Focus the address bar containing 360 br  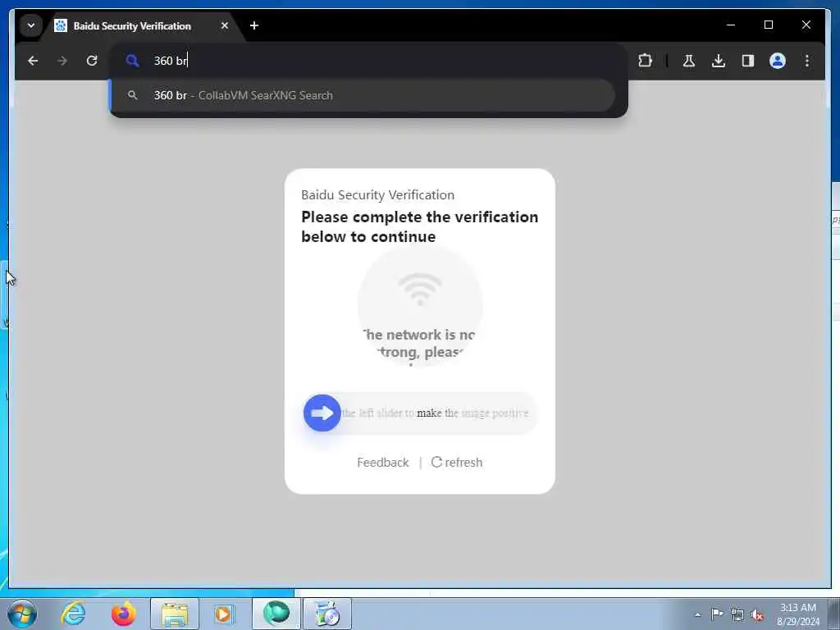coord(368,61)
